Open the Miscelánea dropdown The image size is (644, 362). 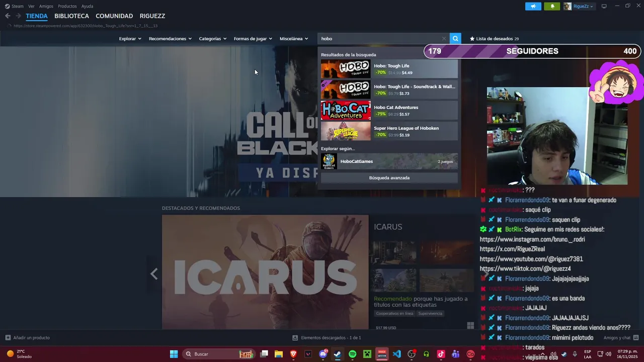click(293, 39)
